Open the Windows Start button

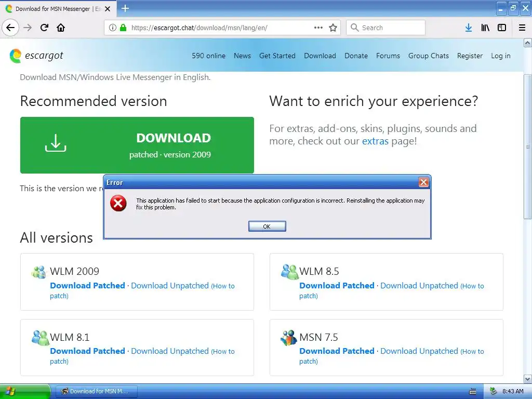25,391
